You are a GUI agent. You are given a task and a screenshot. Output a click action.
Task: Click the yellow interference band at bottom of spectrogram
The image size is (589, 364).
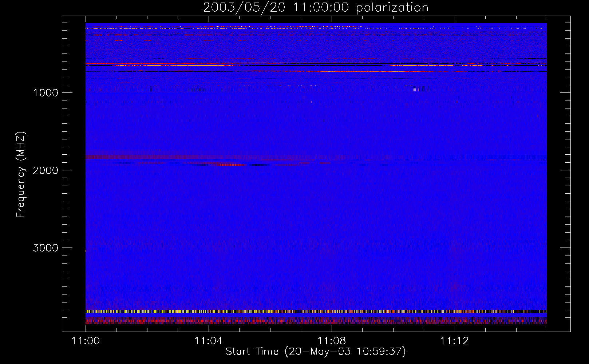(316, 312)
